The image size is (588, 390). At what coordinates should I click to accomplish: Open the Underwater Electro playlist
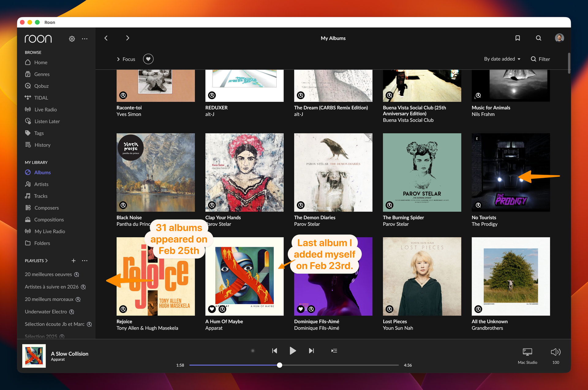click(x=46, y=312)
